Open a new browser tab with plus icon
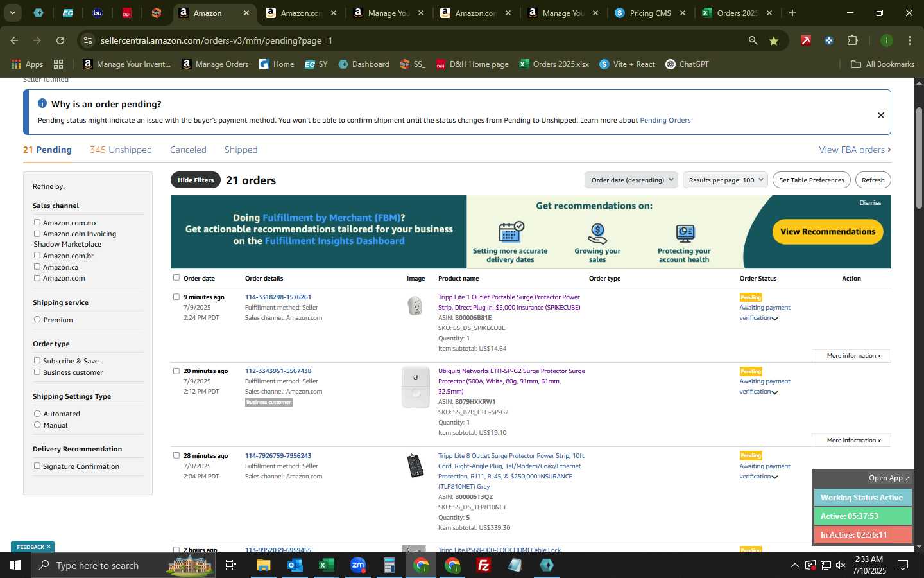Image resolution: width=924 pixels, height=578 pixels. pos(792,13)
